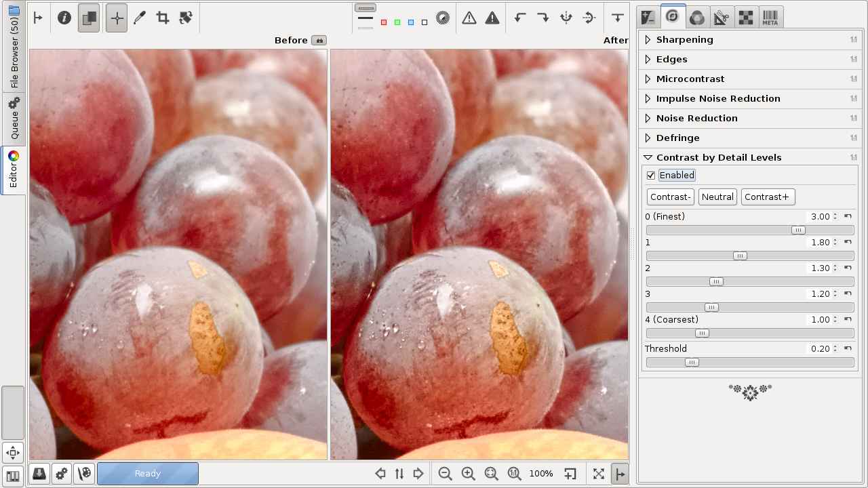The width and height of the screenshot is (868, 488).
Task: Uncheck Enabled for Contrast by Detail Levels
Action: tap(651, 176)
